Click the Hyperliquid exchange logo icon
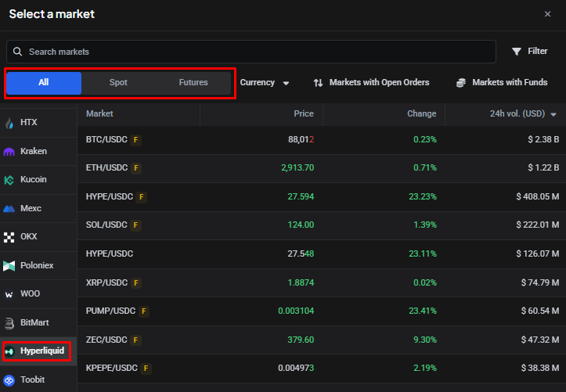 tap(9, 351)
